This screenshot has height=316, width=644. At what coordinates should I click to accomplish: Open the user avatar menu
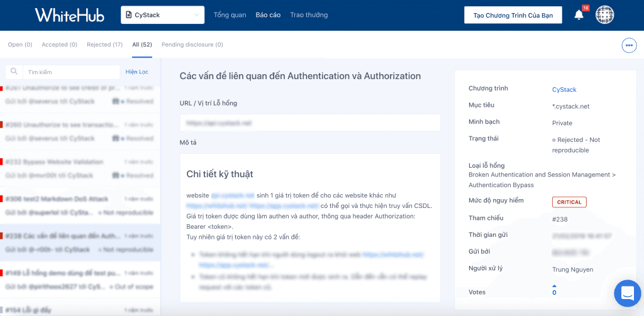coord(604,15)
